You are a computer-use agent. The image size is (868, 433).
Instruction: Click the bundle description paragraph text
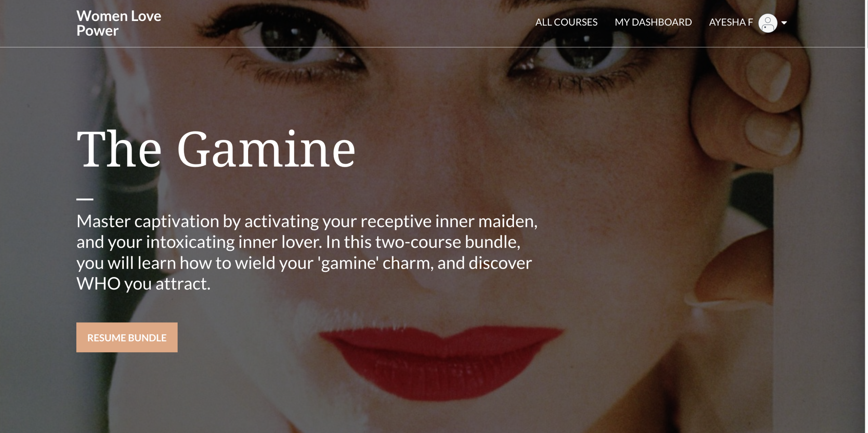click(307, 252)
